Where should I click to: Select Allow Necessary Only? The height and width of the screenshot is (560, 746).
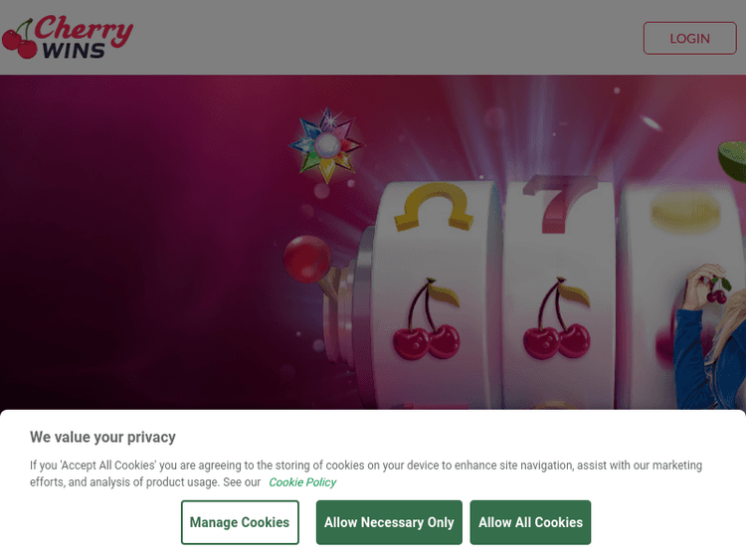click(x=389, y=522)
